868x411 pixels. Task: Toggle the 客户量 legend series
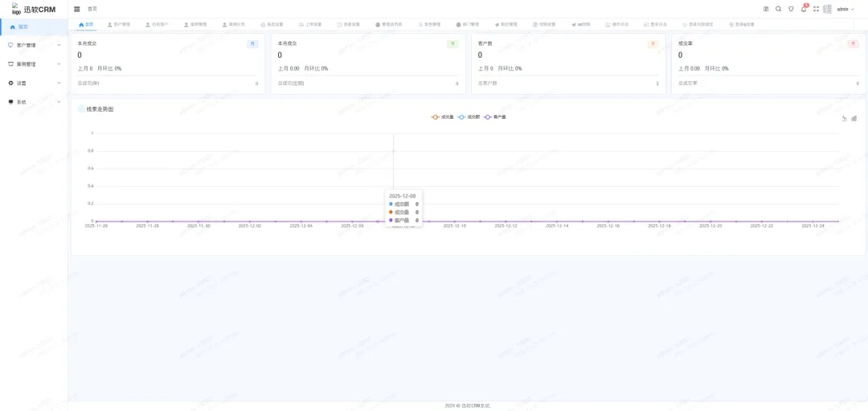(495, 117)
